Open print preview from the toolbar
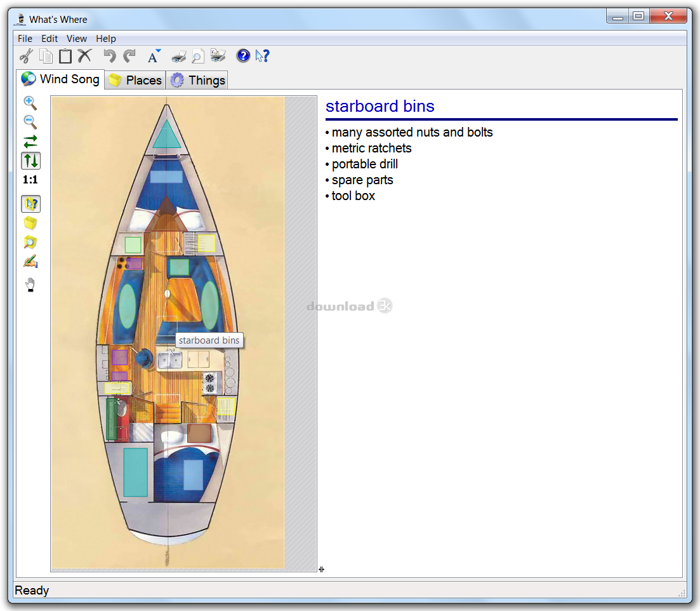Image resolution: width=700 pixels, height=611 pixels. [x=198, y=56]
